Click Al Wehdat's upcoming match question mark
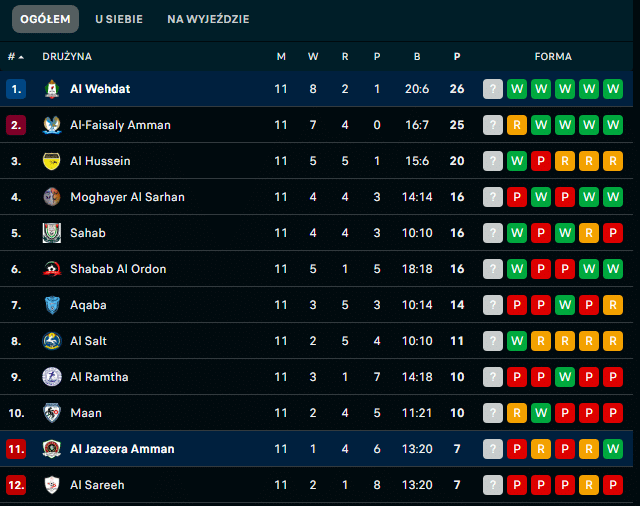 (493, 89)
